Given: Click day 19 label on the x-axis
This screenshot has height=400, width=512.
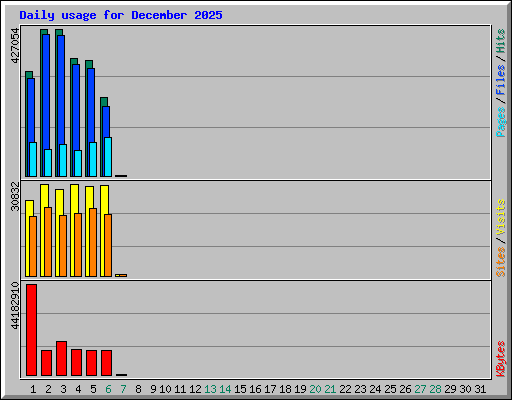Looking at the screenshot, I should 300,389.
